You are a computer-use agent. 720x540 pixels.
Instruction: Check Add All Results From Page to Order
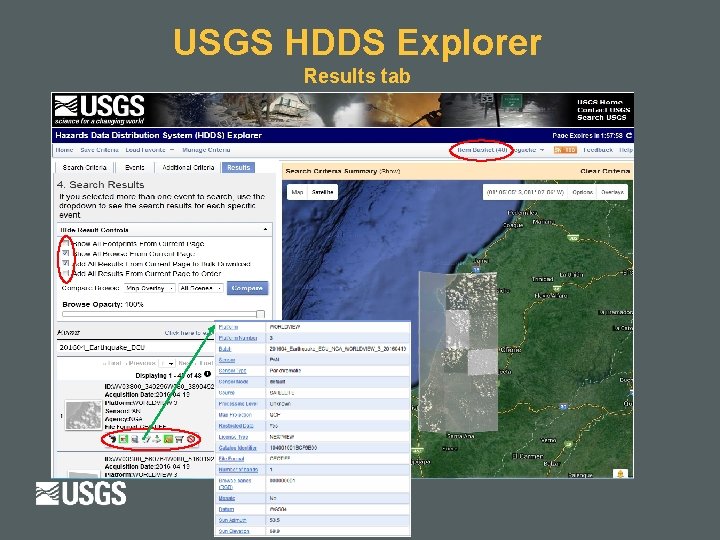click(66, 274)
